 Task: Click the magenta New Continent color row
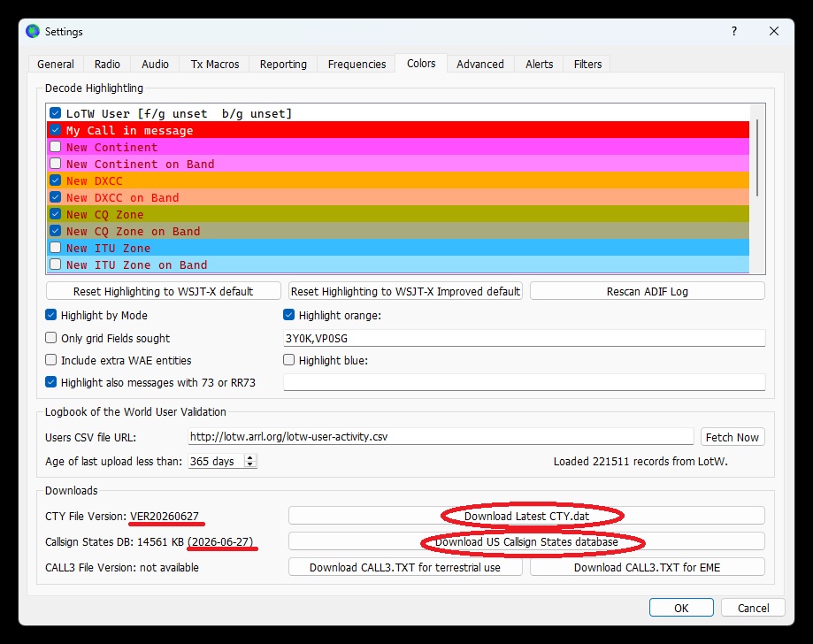coord(398,147)
